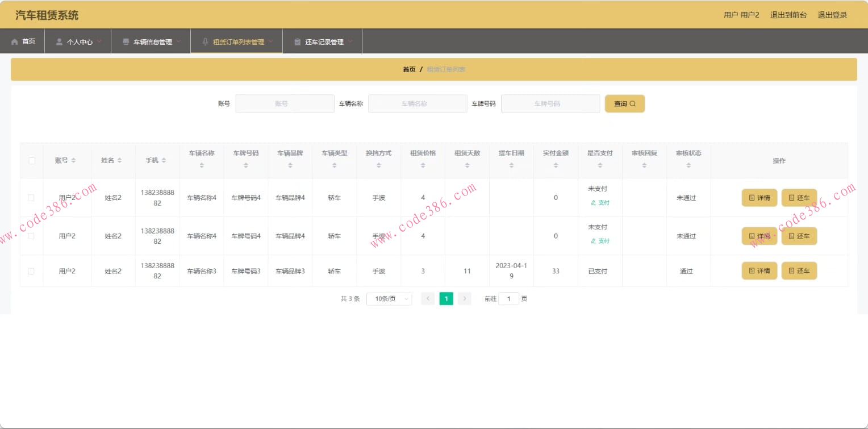868x429 pixels.
Task: Check the checkbox on the 已支付 row
Action: (x=32, y=270)
